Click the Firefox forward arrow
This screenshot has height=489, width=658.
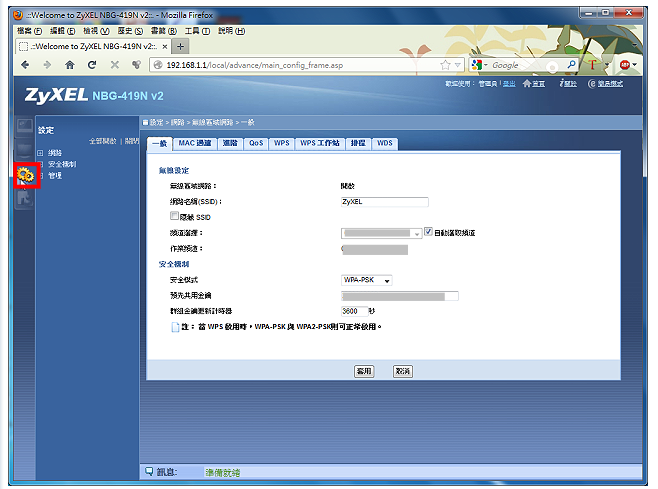coord(47,65)
